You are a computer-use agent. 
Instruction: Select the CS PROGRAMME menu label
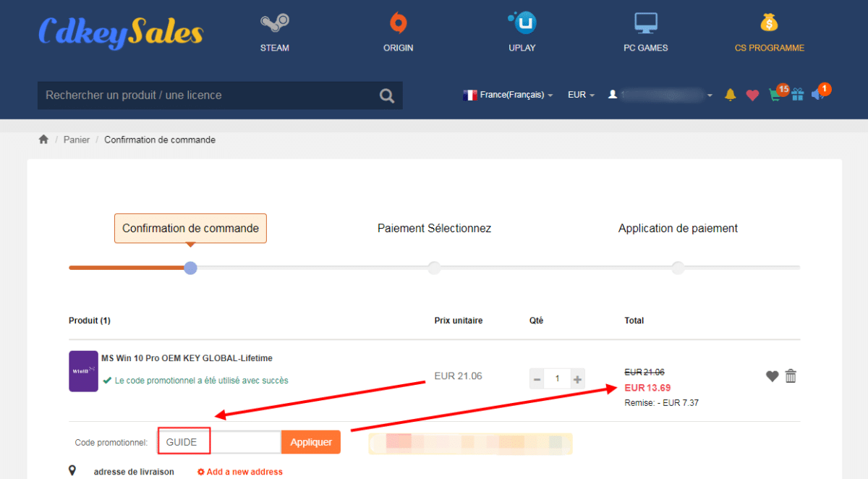click(769, 48)
